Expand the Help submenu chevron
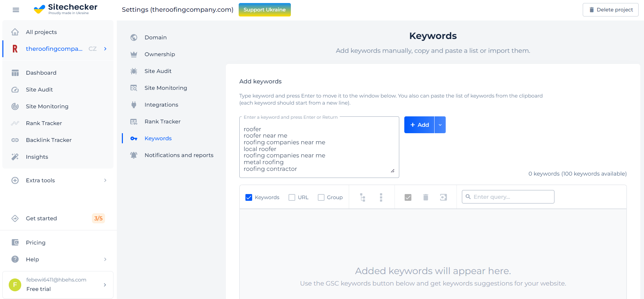 click(105, 259)
